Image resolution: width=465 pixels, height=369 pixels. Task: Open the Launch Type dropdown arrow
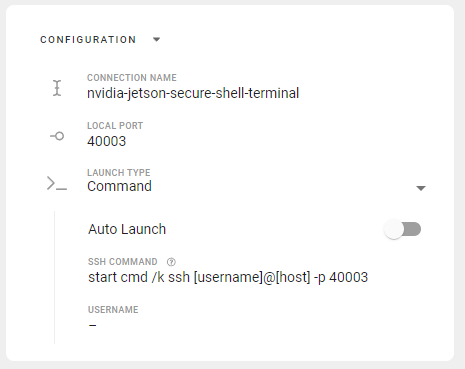421,189
